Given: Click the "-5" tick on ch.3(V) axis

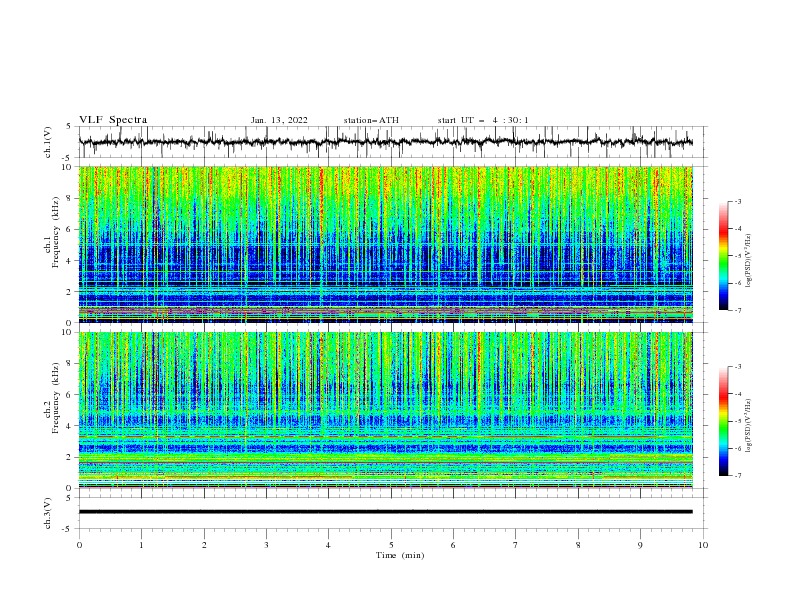Looking at the screenshot, I should 68,529.
